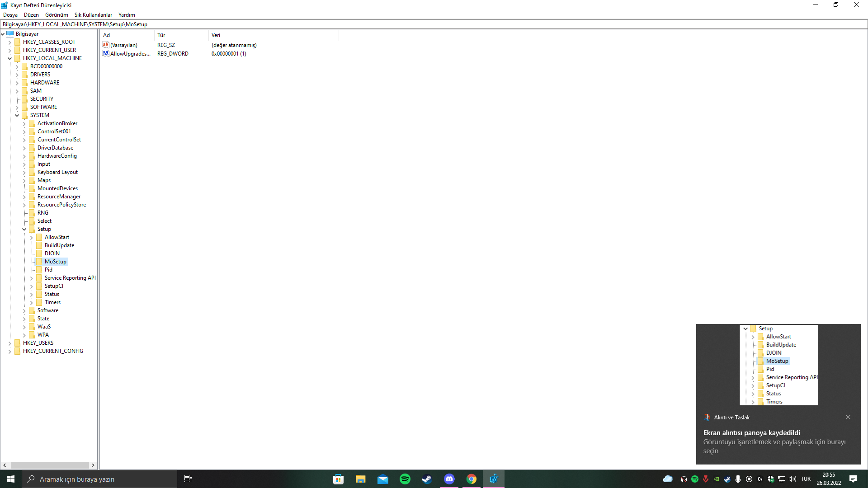This screenshot has width=868, height=488.
Task: Click the horizontal scrollbar in the tree pane
Action: pyautogui.click(x=50, y=465)
